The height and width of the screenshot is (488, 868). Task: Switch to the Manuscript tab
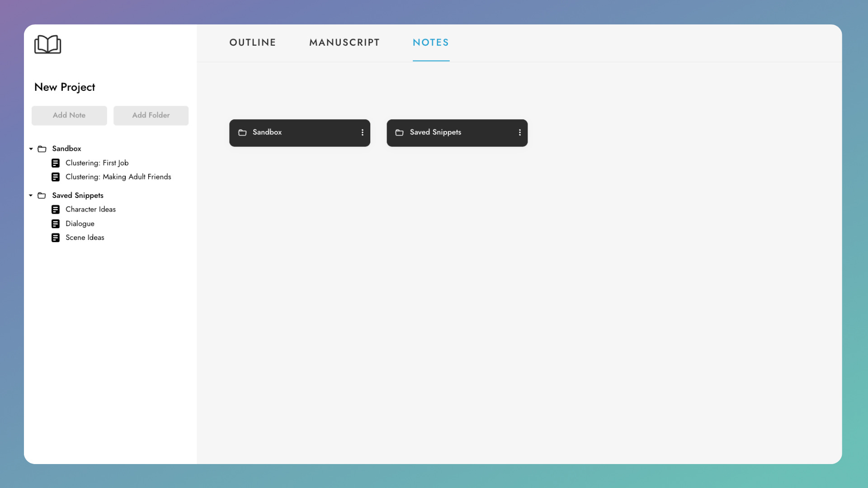(x=344, y=42)
